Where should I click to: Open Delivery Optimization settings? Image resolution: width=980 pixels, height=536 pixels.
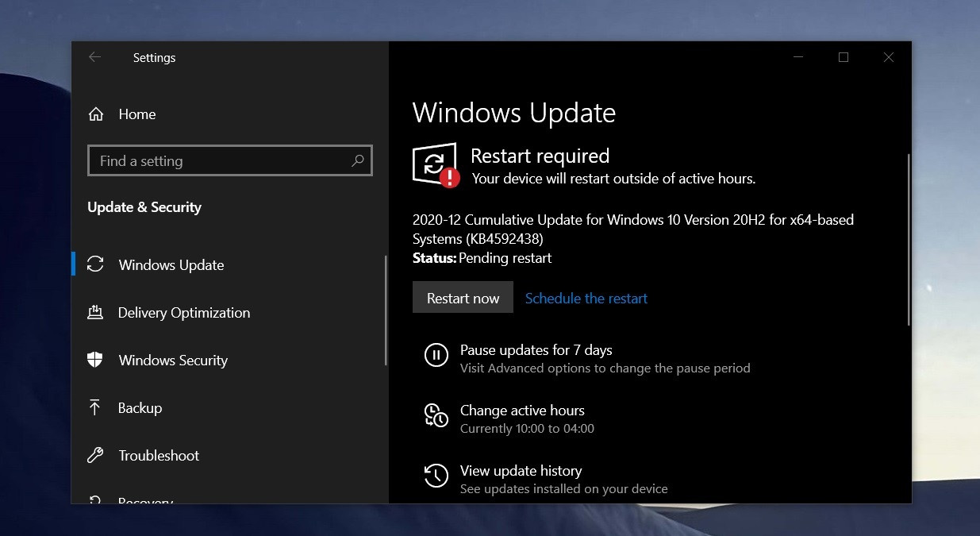pyautogui.click(x=183, y=313)
